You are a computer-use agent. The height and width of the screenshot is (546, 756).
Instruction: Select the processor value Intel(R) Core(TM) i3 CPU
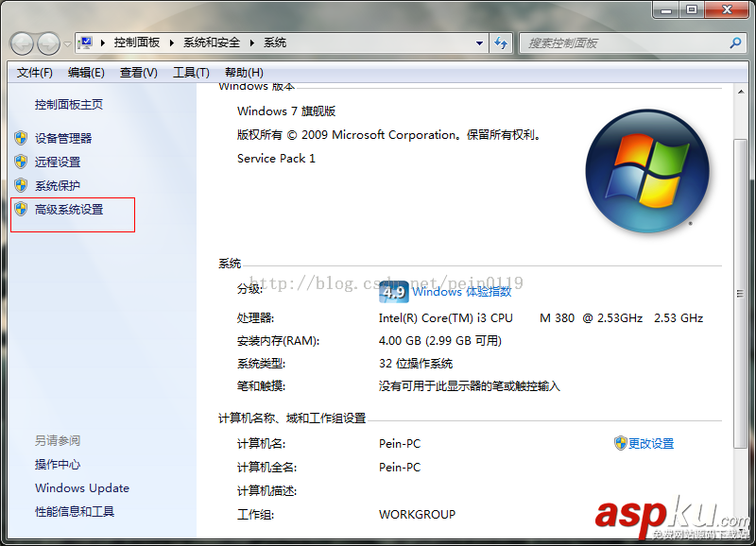[445, 318]
